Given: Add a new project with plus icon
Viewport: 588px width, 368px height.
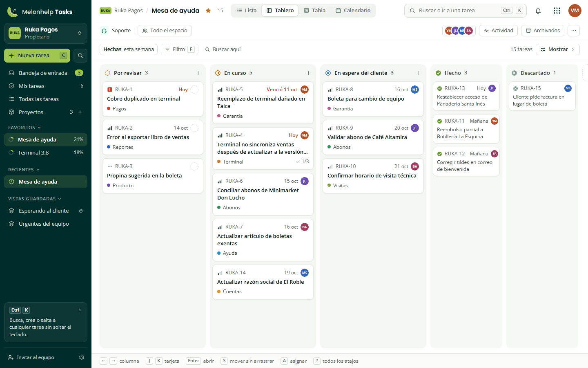Looking at the screenshot, I should pyautogui.click(x=80, y=112).
